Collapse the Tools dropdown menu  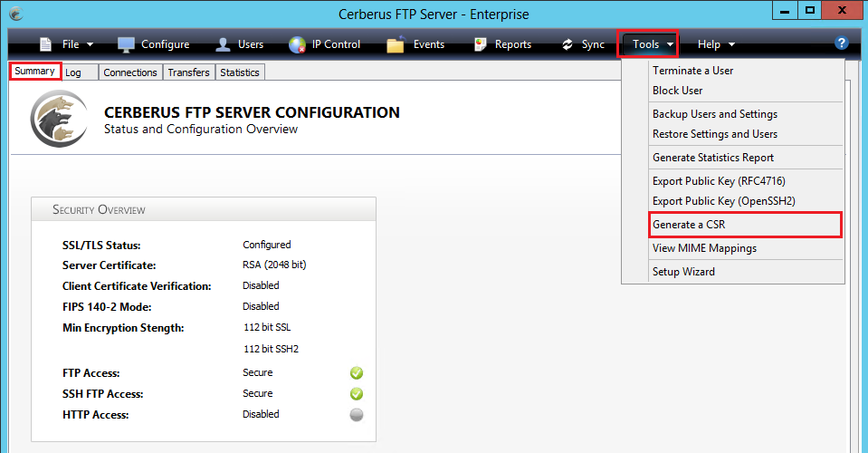point(647,44)
